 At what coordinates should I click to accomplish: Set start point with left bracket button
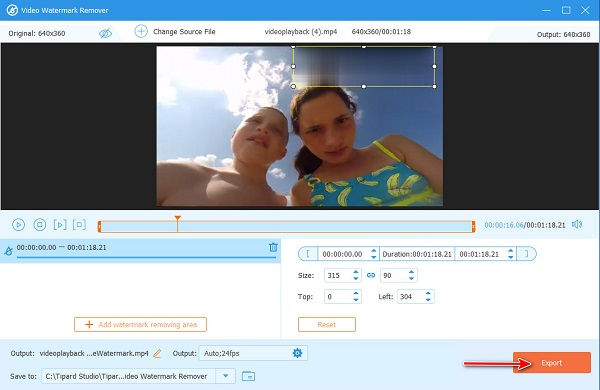tap(308, 254)
